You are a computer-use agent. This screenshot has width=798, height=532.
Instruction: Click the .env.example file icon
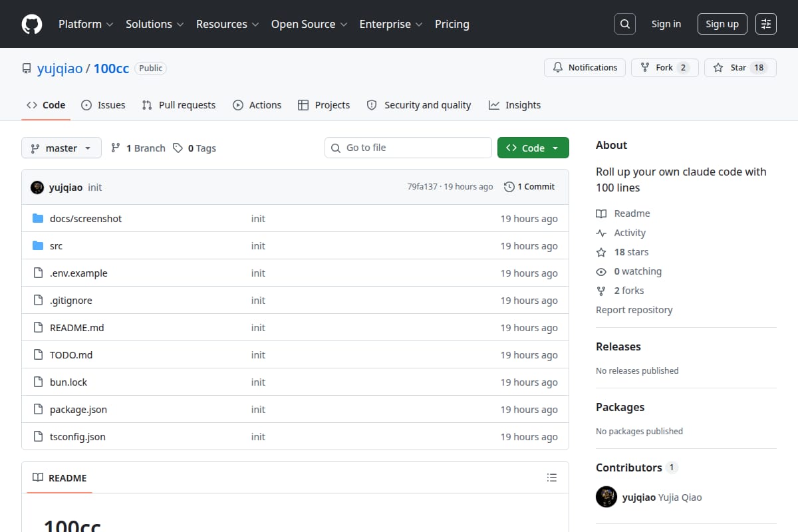pos(38,273)
